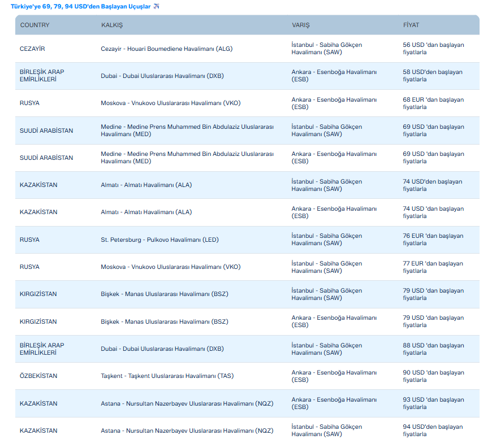Select İstanbul Sabiha Gökçen arrival in the 77 EUR row

pos(327,267)
